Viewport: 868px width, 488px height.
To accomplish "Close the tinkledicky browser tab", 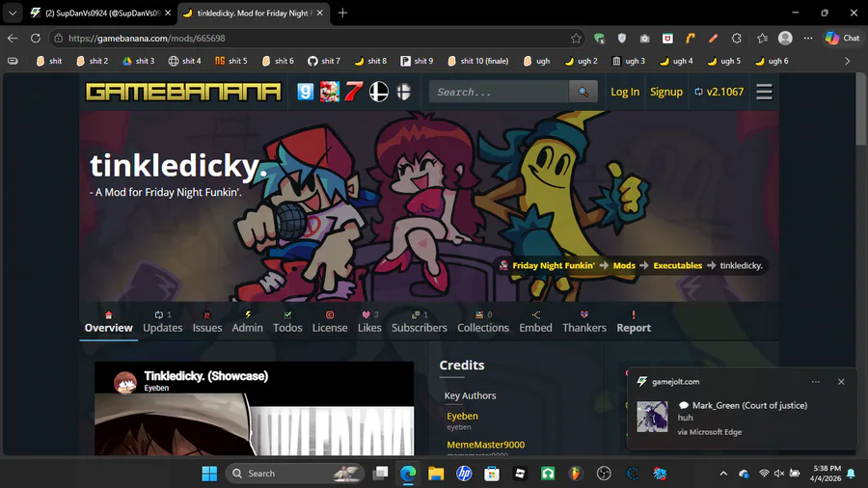I will click(x=319, y=13).
